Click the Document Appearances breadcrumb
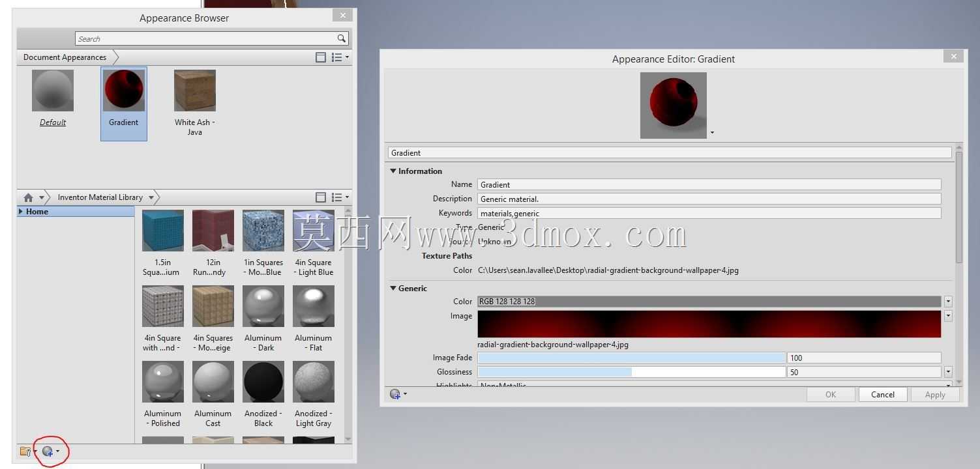980x469 pixels. [65, 57]
